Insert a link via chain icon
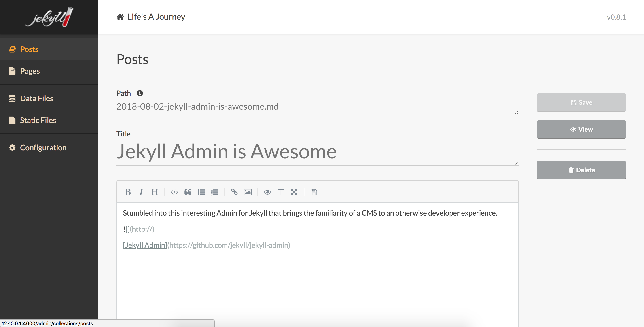The image size is (644, 327). point(234,192)
